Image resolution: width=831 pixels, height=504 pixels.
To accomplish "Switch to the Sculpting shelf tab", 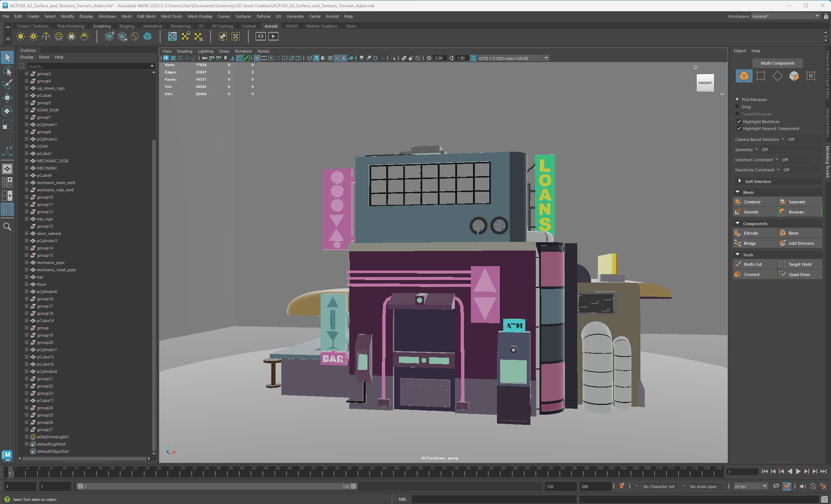I will click(102, 26).
